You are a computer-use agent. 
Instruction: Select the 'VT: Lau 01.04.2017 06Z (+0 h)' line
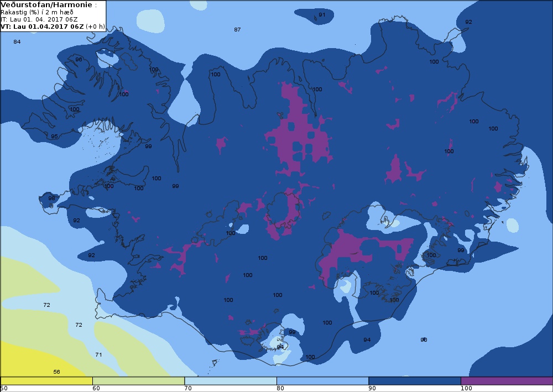click(53, 27)
